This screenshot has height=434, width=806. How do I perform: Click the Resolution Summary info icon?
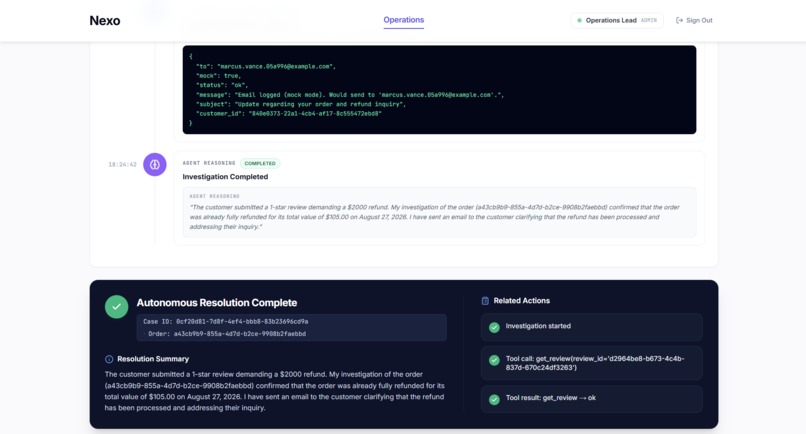109,359
